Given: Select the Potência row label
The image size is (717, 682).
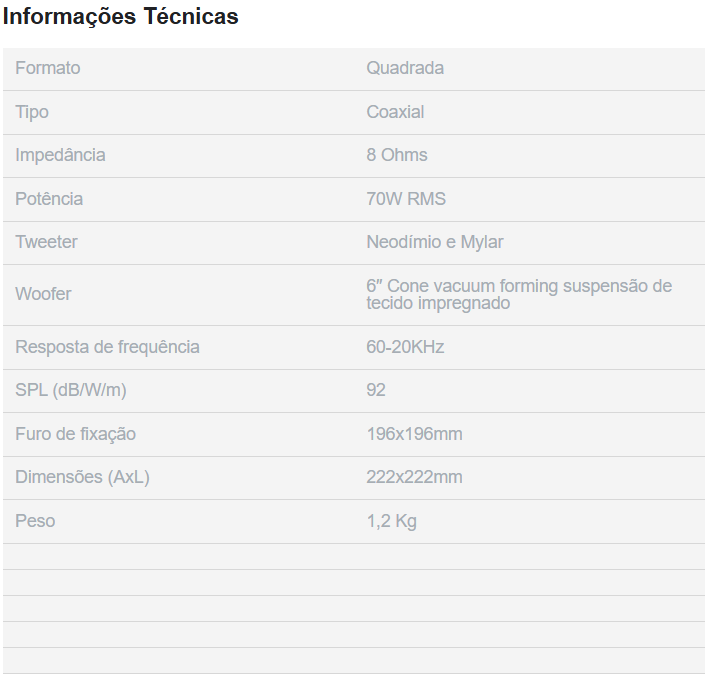Looking at the screenshot, I should 49,199.
